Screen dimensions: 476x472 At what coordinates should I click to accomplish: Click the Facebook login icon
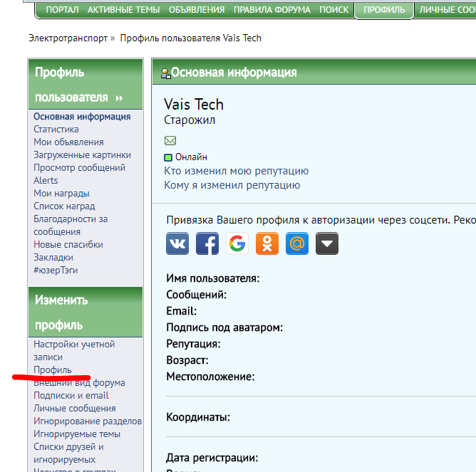click(207, 243)
